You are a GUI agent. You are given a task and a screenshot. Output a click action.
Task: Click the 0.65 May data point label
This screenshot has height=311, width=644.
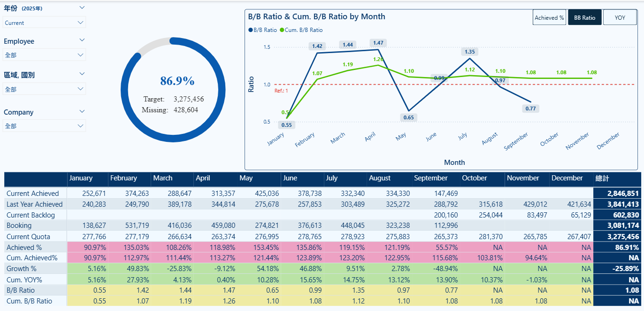click(x=409, y=117)
